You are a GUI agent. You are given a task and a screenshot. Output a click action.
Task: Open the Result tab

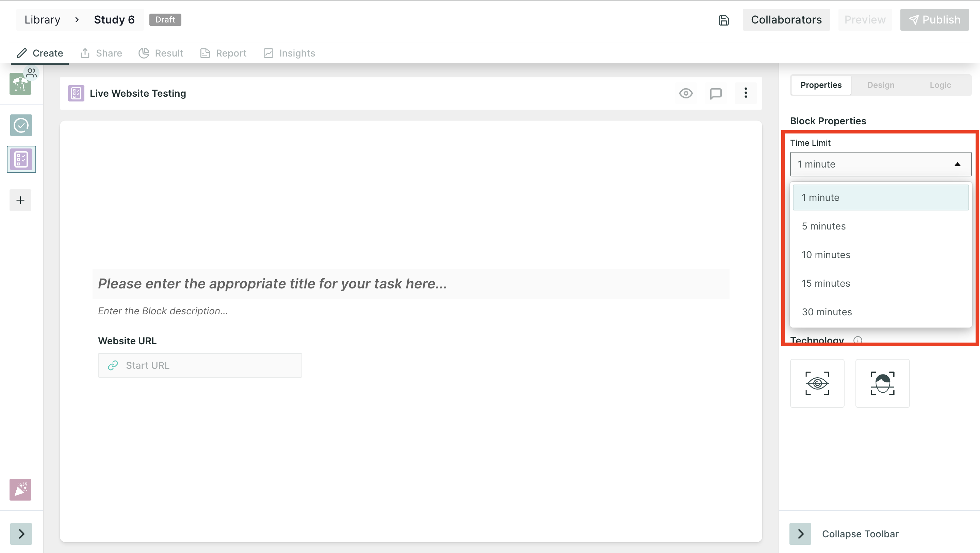(161, 53)
